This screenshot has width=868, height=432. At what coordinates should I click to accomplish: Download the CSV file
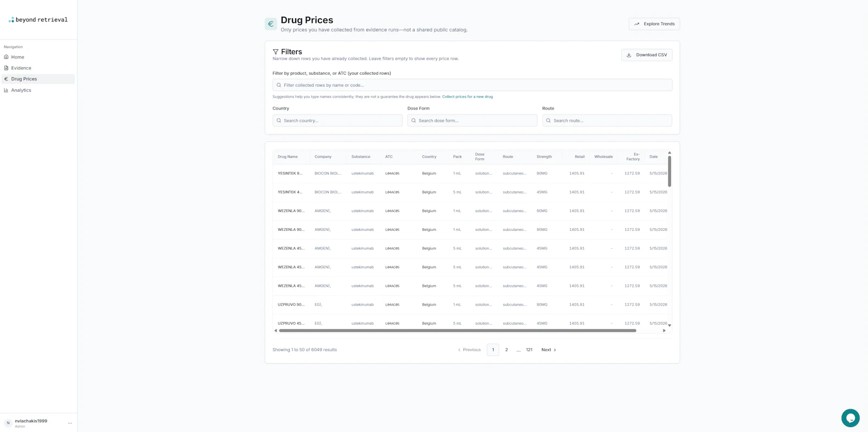click(x=647, y=55)
